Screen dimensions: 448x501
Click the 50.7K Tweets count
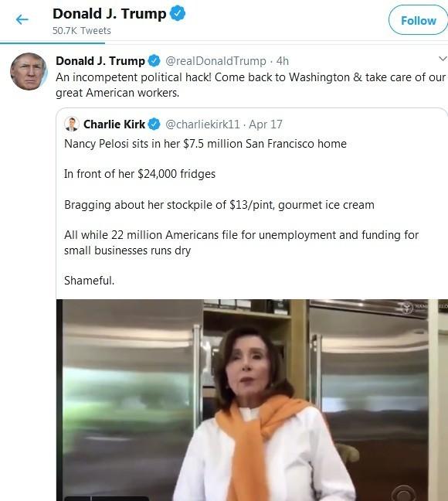(82, 31)
